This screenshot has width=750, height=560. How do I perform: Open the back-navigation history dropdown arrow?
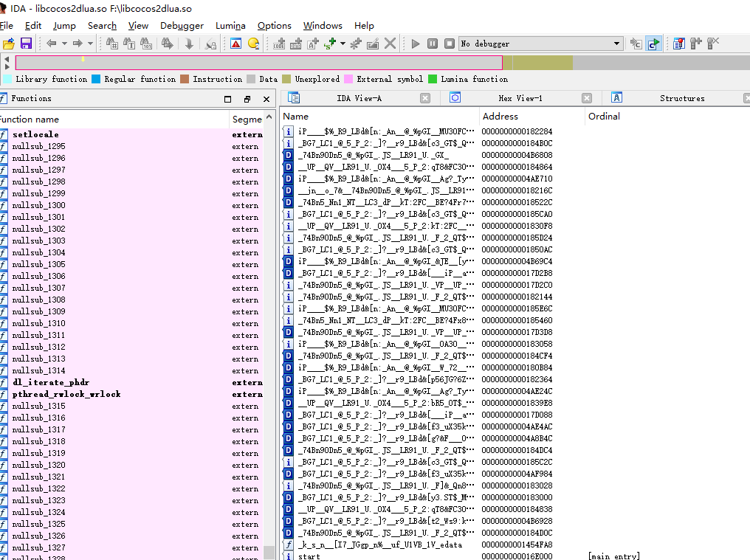[64, 44]
